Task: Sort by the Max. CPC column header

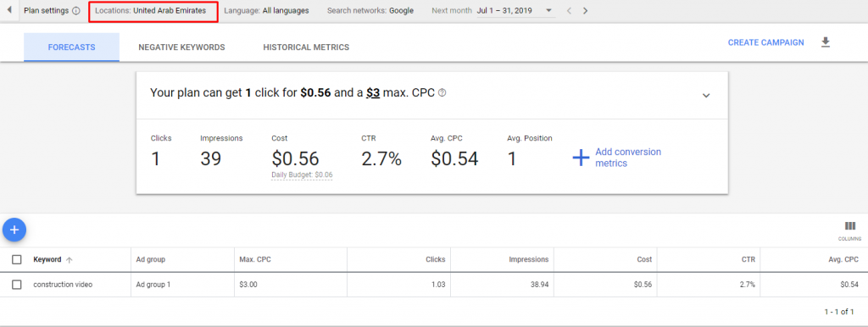Action: 254,259
